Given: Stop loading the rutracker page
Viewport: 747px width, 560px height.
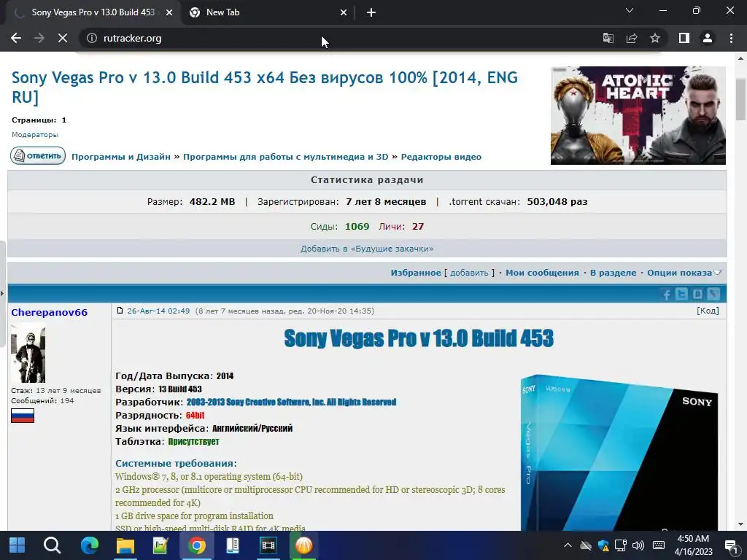Looking at the screenshot, I should click(63, 38).
